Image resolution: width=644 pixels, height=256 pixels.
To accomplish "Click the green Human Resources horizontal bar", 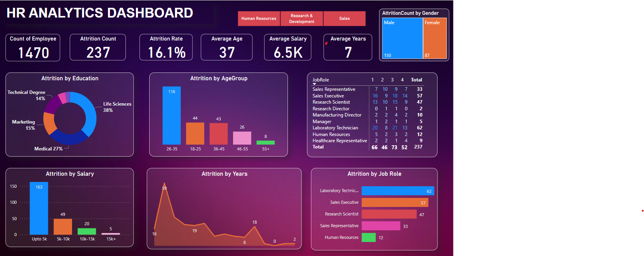I will pyautogui.click(x=368, y=237).
